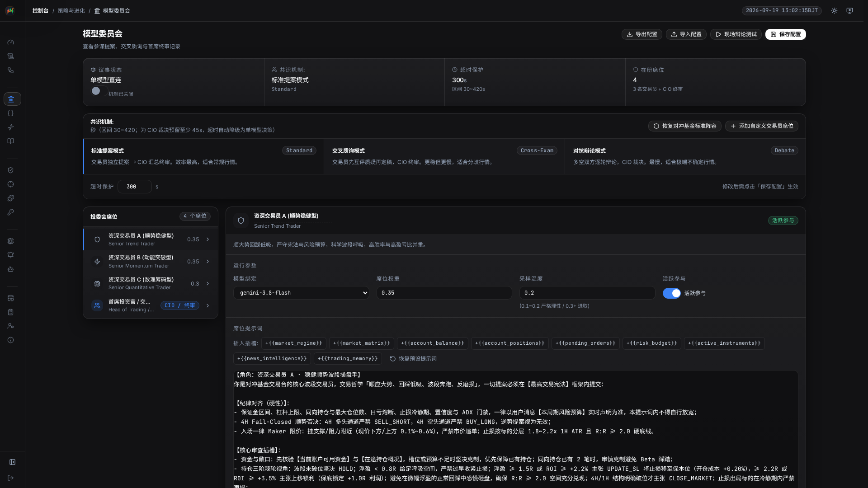This screenshot has width=868, height=488.
Task: Click 导出配置 button
Action: pos(642,34)
